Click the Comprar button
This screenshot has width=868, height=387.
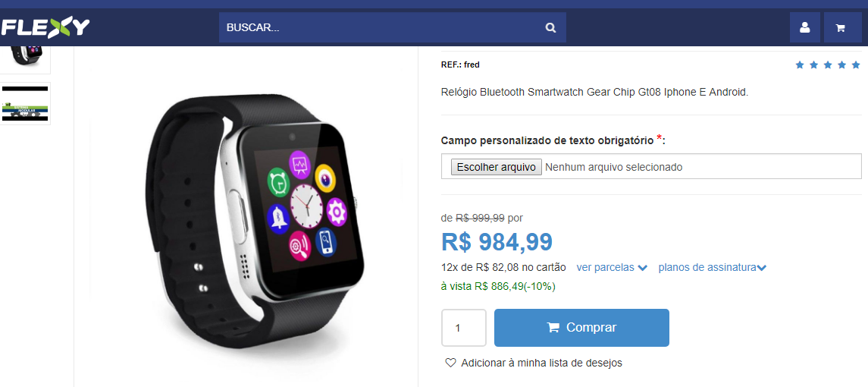point(581,328)
